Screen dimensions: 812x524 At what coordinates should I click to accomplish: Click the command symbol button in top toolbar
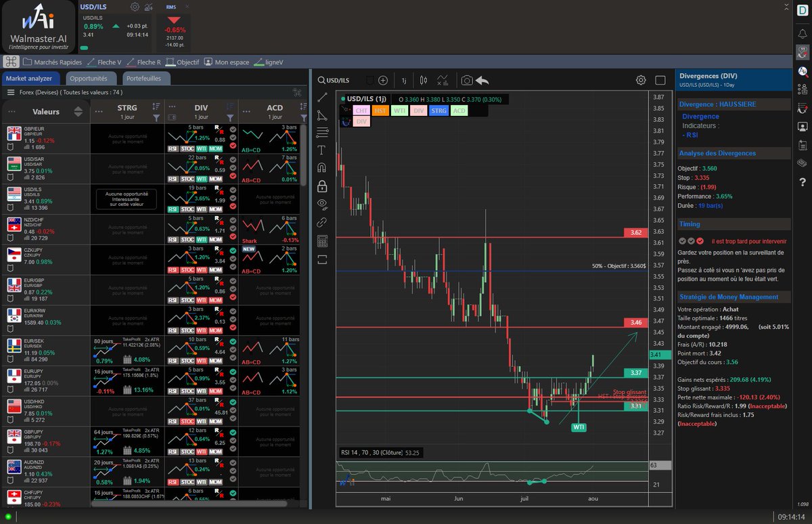pyautogui.click(x=11, y=62)
